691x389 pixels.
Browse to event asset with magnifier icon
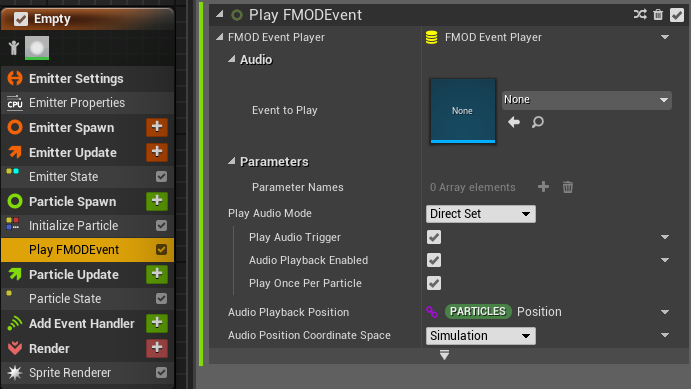coord(538,122)
